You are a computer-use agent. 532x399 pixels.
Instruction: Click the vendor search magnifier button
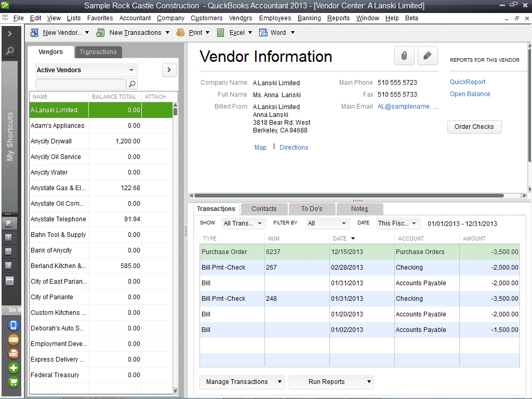coord(132,84)
